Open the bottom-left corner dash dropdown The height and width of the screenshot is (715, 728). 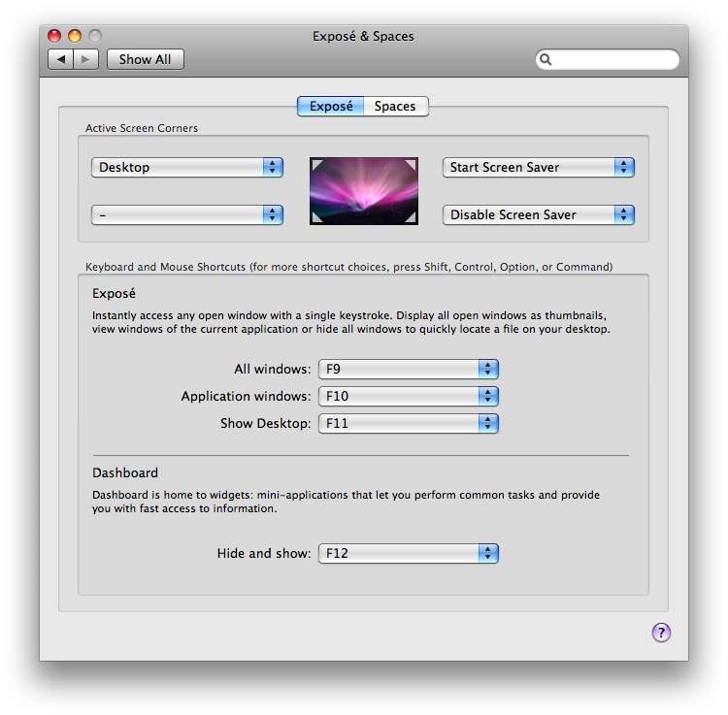[x=187, y=214]
